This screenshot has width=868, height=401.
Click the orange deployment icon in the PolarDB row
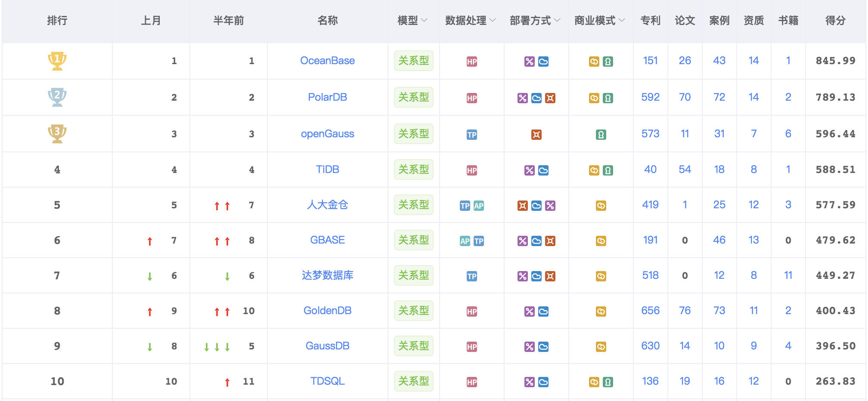(550, 98)
